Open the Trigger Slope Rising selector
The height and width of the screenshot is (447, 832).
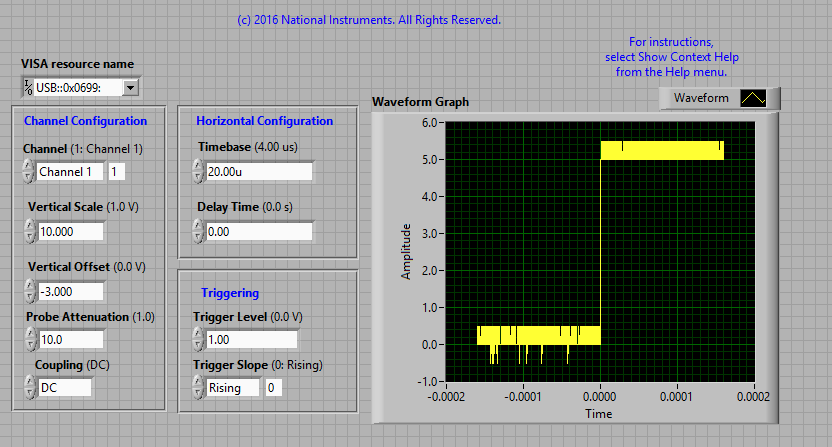232,387
